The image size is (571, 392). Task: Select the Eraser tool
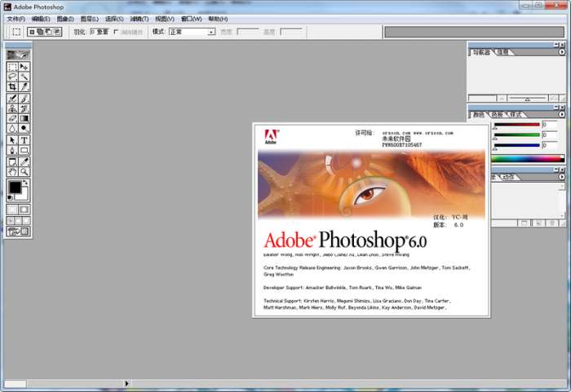click(12, 118)
